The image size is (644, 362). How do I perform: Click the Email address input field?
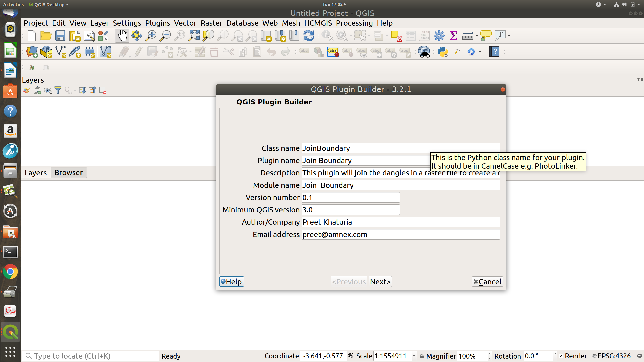pos(400,234)
